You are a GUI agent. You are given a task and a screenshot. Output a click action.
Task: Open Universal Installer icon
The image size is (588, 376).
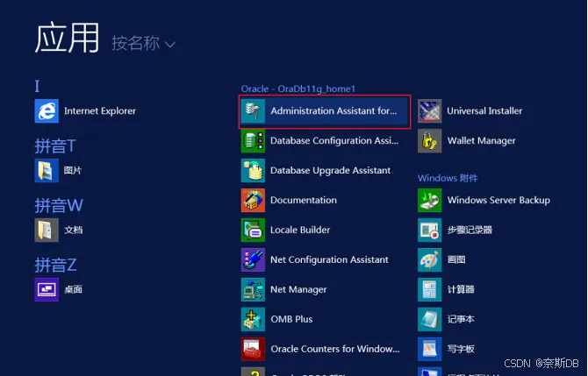click(430, 110)
